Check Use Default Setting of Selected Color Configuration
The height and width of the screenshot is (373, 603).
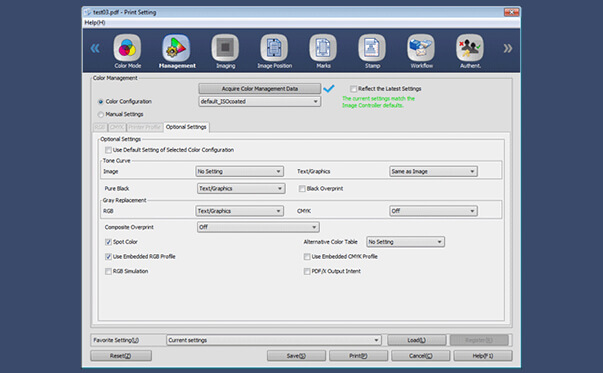108,150
